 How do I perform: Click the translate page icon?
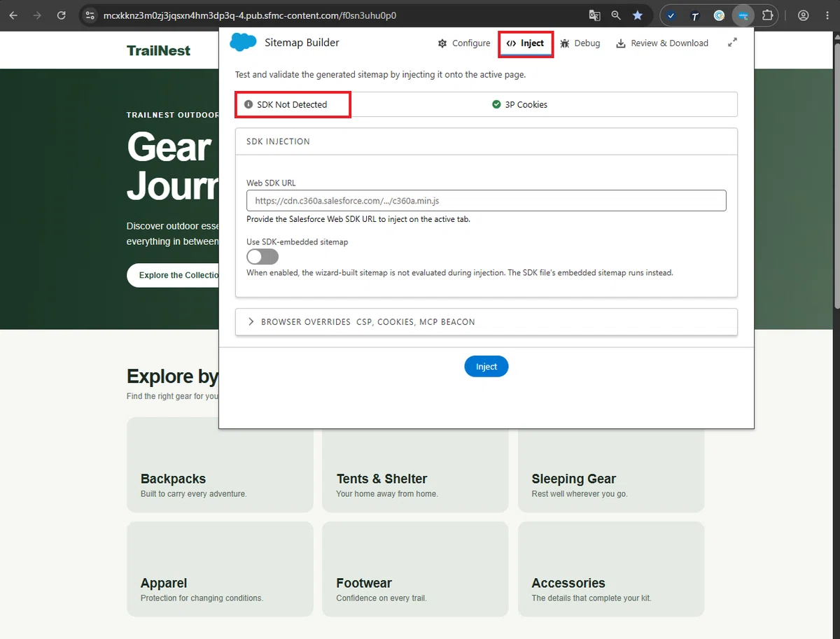[x=594, y=15]
